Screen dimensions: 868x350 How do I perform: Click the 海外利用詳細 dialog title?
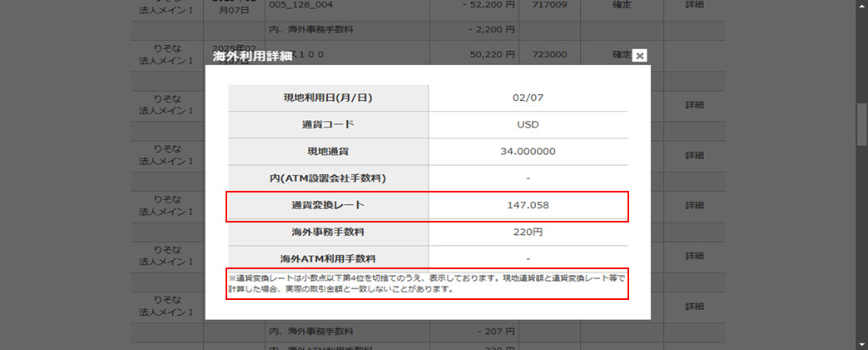(x=252, y=56)
